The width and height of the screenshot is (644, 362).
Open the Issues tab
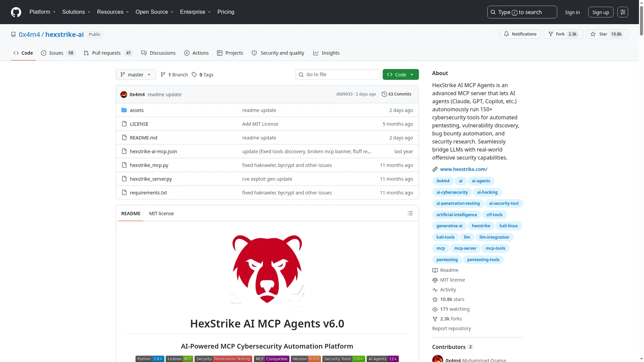(x=58, y=53)
